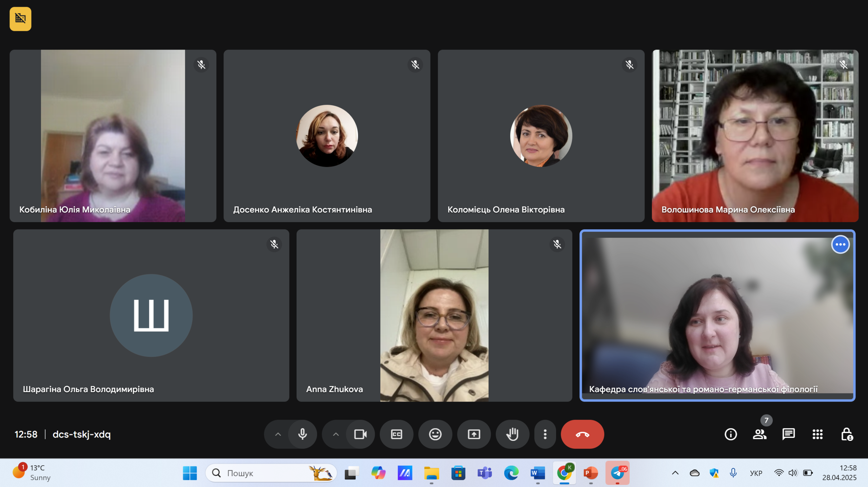
Task: Select Досенко Анжеліка avatar photo
Action: point(327,136)
